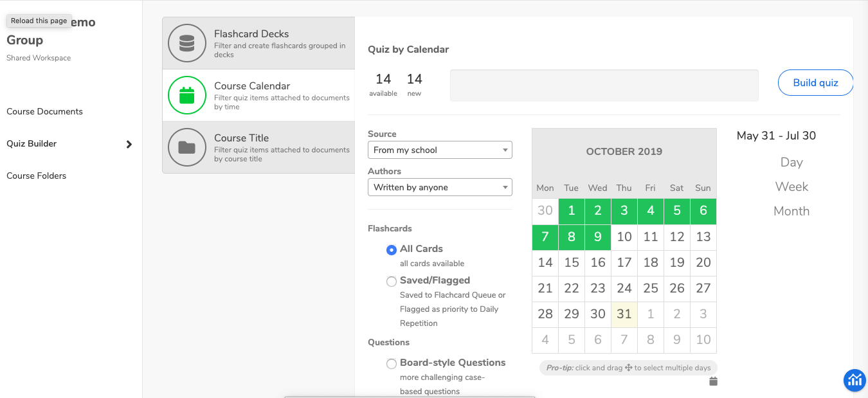The image size is (868, 398).
Task: Click the Course Title folder icon
Action: point(186,147)
